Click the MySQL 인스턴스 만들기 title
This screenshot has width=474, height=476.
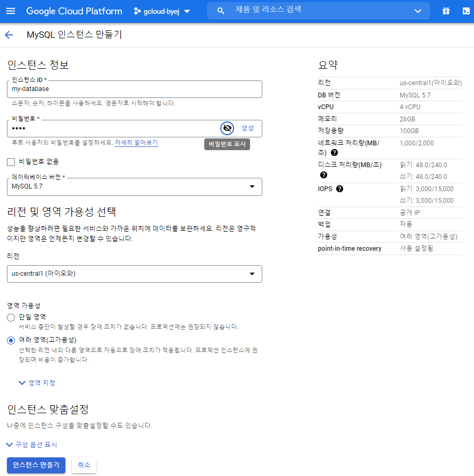click(74, 35)
